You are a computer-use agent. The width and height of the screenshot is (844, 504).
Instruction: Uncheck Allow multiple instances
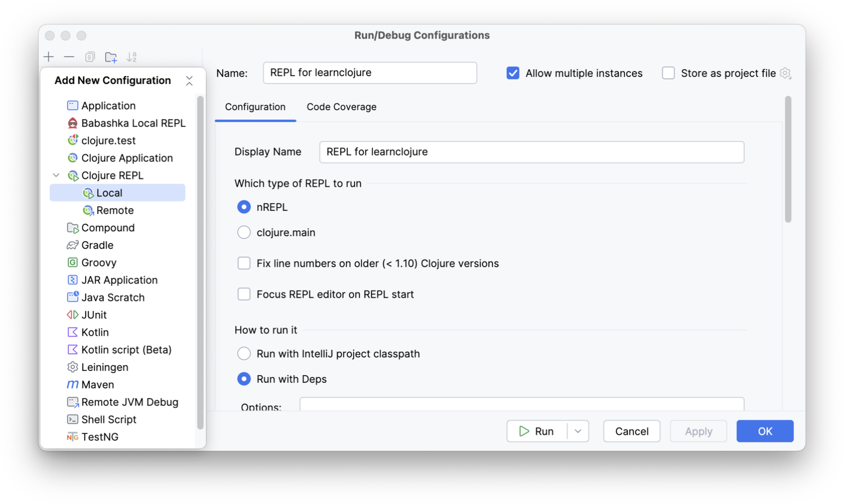point(512,73)
